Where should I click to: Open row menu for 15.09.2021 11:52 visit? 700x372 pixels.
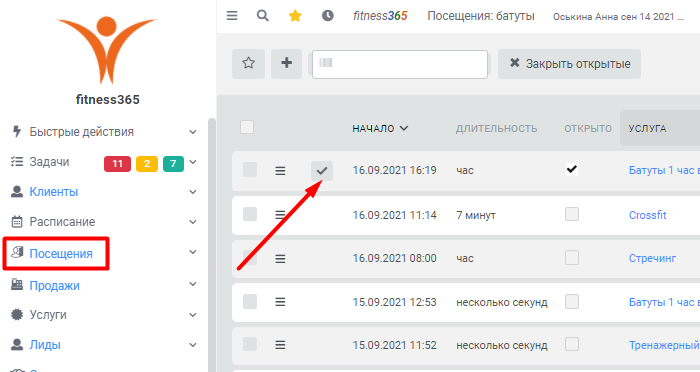click(x=280, y=345)
